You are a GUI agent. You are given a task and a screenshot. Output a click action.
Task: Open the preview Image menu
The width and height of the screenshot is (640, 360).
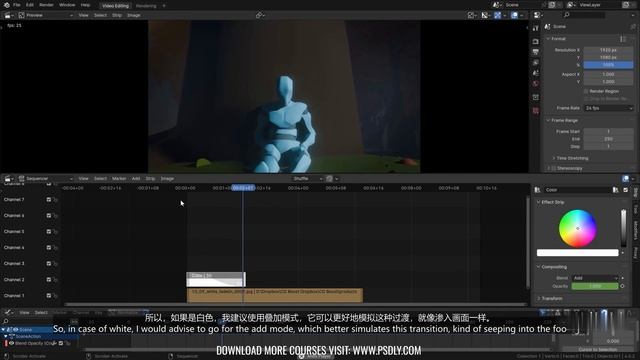point(133,15)
